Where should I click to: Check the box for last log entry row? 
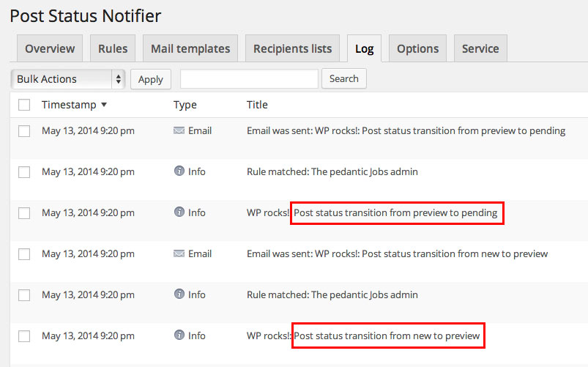point(24,336)
